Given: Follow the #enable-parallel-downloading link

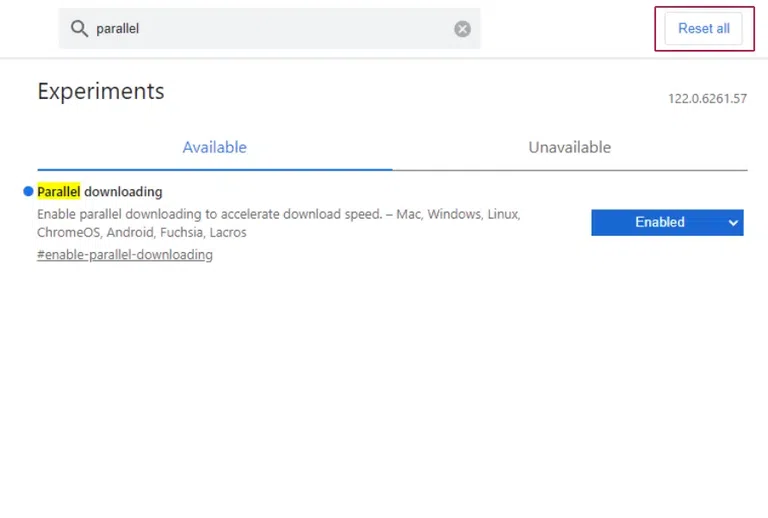Looking at the screenshot, I should [x=125, y=255].
